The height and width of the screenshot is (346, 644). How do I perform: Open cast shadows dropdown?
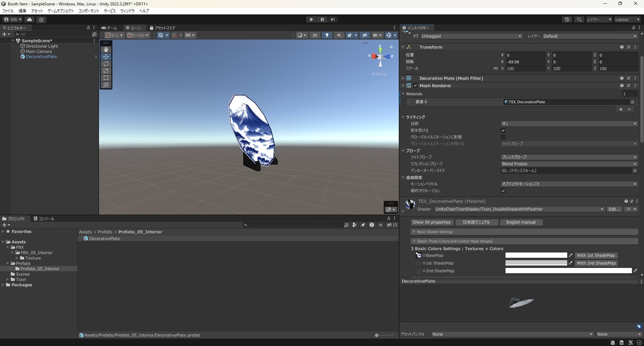click(x=569, y=124)
